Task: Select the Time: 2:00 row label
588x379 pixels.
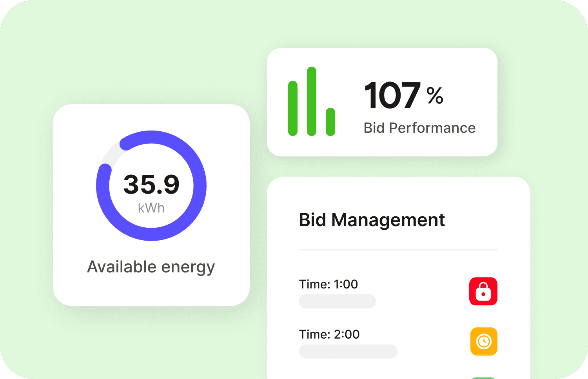Action: click(329, 334)
